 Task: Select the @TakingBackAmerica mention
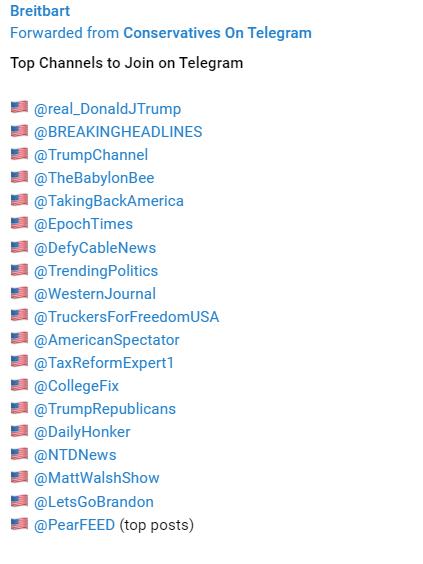(x=109, y=201)
